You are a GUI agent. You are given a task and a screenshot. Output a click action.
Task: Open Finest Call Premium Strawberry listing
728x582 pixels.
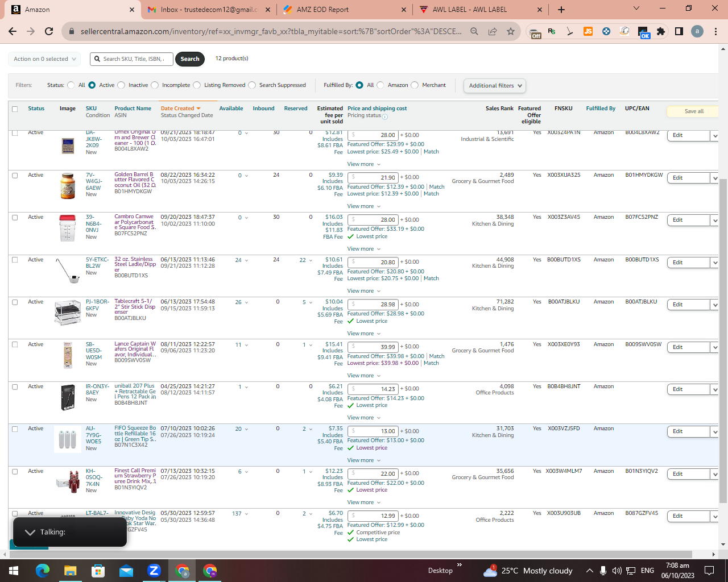pos(135,476)
